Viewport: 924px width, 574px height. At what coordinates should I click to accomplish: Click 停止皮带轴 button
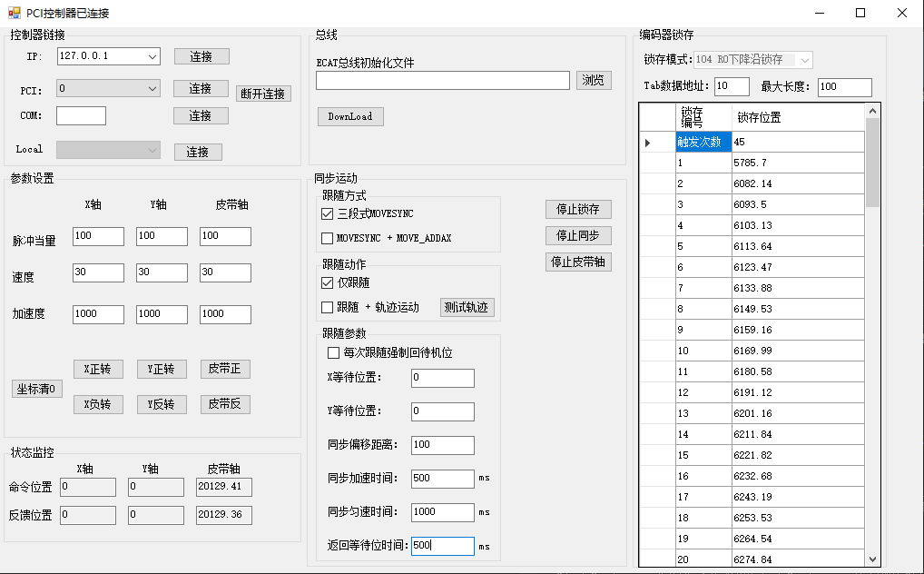pyautogui.click(x=578, y=262)
